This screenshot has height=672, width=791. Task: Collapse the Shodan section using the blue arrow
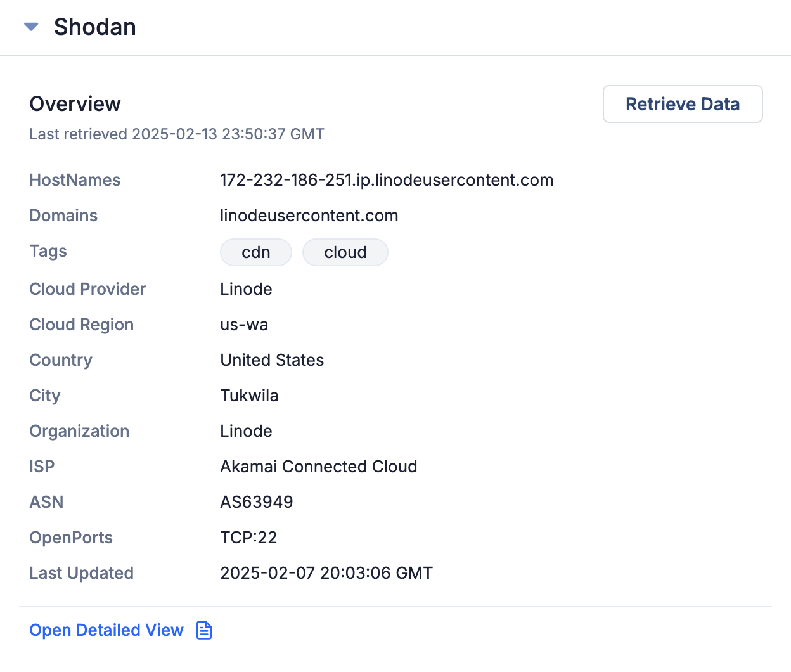coord(31,27)
